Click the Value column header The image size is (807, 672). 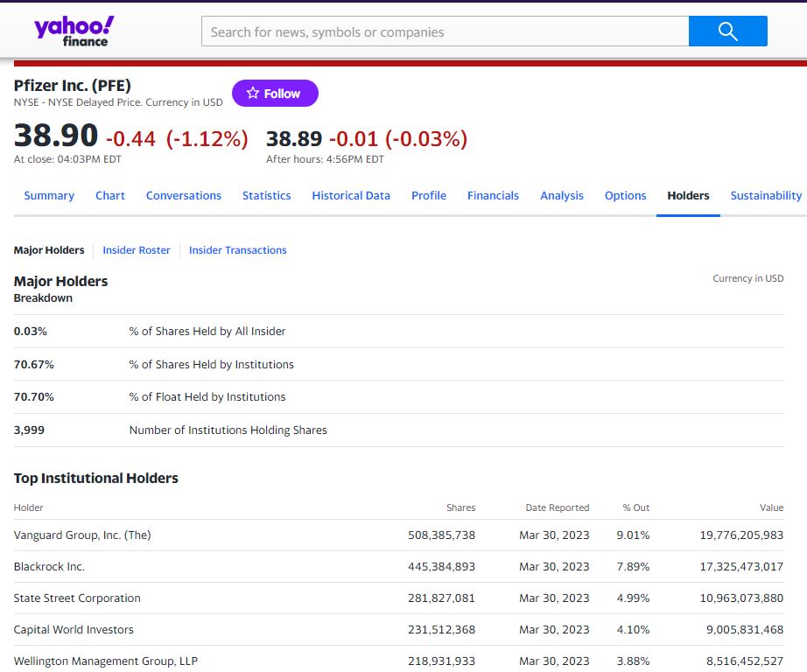tap(771, 507)
